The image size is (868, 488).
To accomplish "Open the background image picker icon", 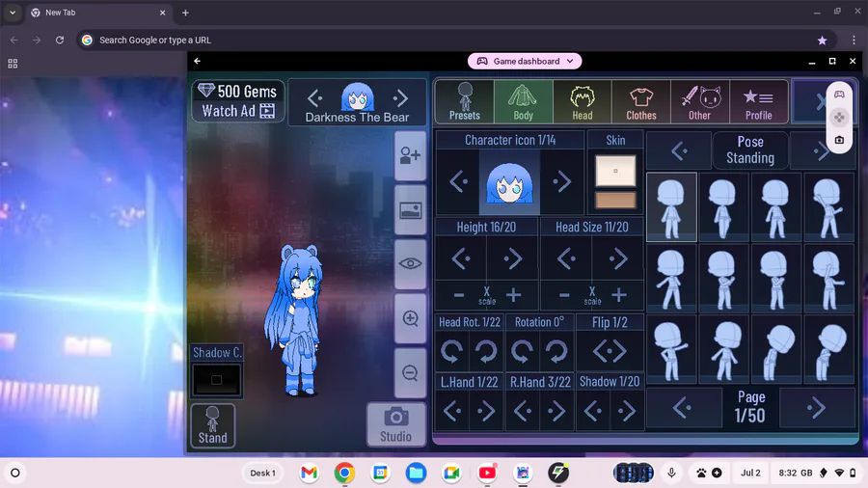I will [410, 210].
